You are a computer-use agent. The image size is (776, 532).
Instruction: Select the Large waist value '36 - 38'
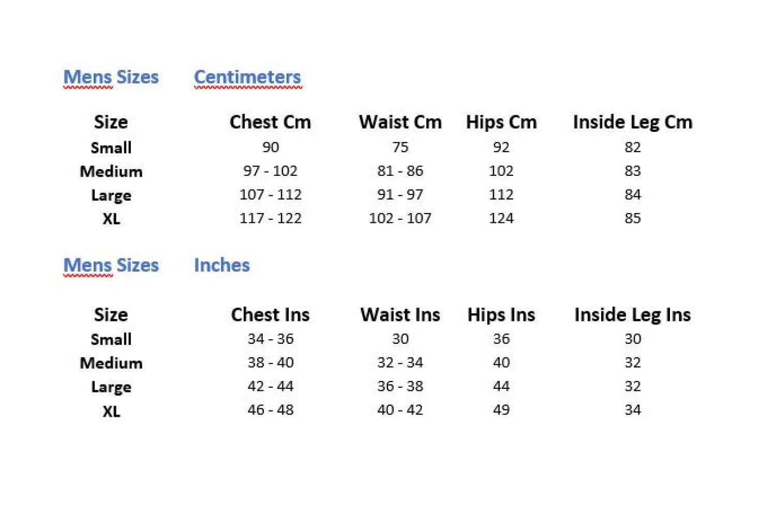(x=400, y=386)
